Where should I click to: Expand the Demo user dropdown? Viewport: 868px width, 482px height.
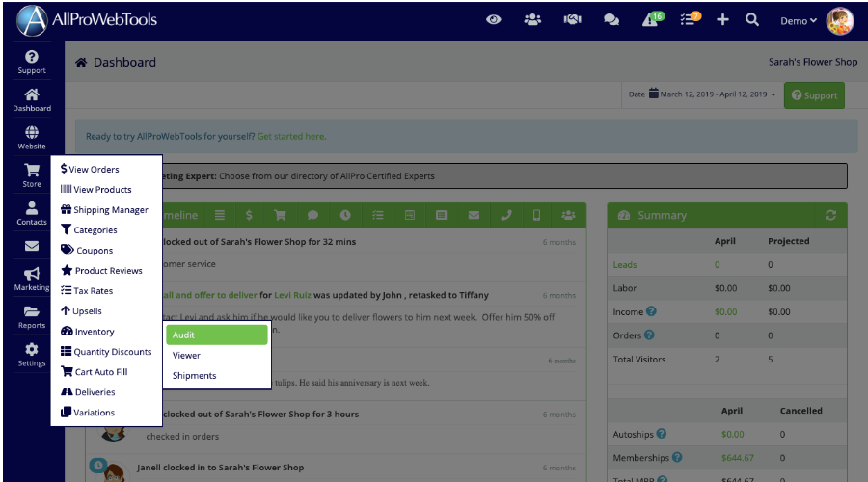pyautogui.click(x=798, y=21)
